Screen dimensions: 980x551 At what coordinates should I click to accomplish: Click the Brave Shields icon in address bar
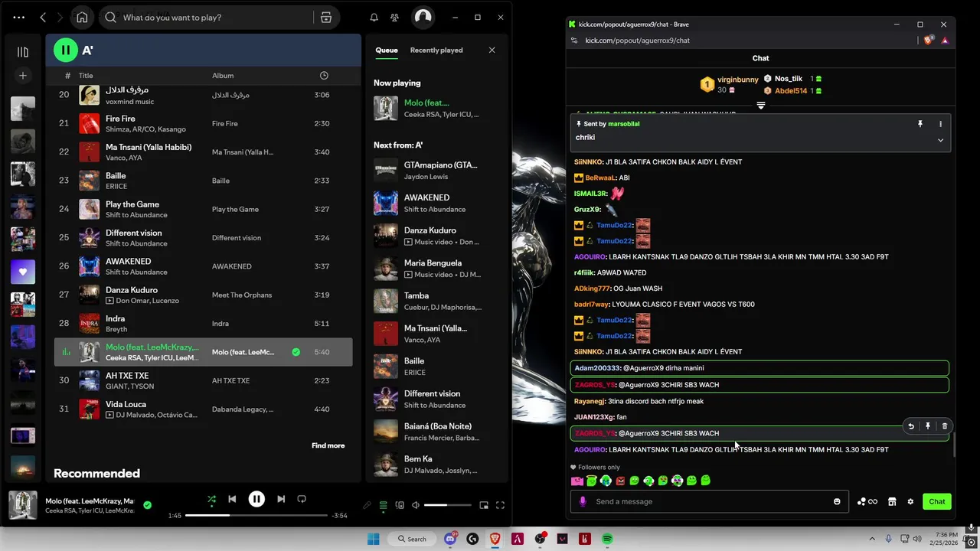[x=929, y=41]
